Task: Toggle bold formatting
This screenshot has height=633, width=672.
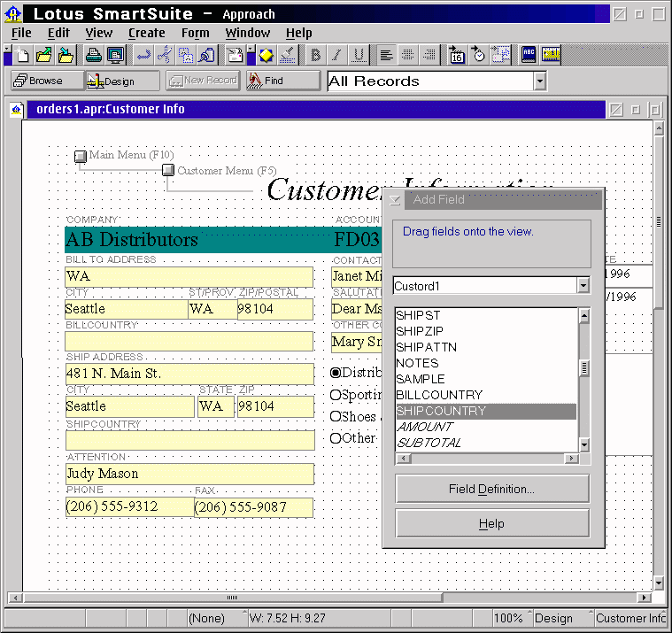Action: (316, 55)
